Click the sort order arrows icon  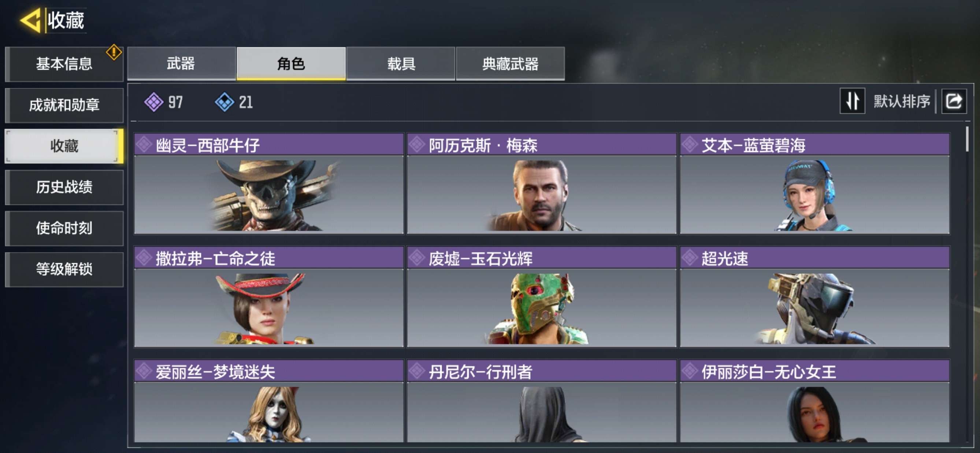852,101
